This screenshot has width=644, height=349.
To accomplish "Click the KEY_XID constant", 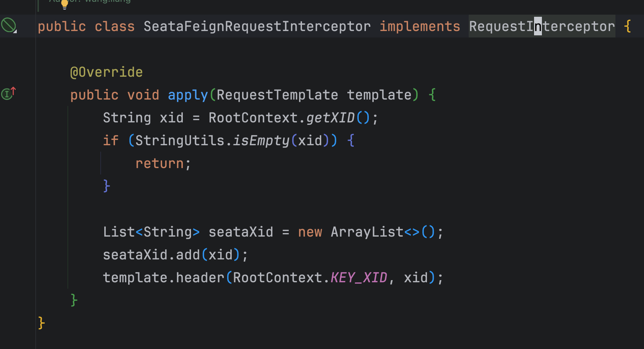I will pos(359,278).
